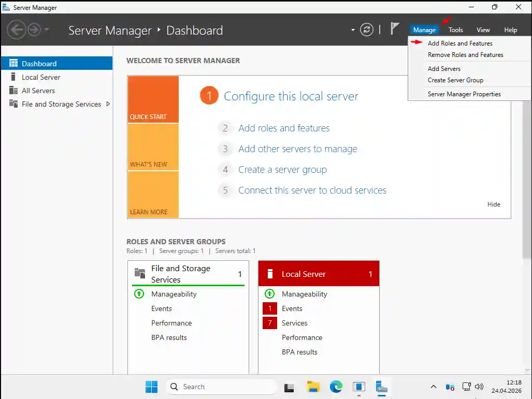Open Events in Local Server tile
The height and width of the screenshot is (399, 532).
pyautogui.click(x=292, y=308)
